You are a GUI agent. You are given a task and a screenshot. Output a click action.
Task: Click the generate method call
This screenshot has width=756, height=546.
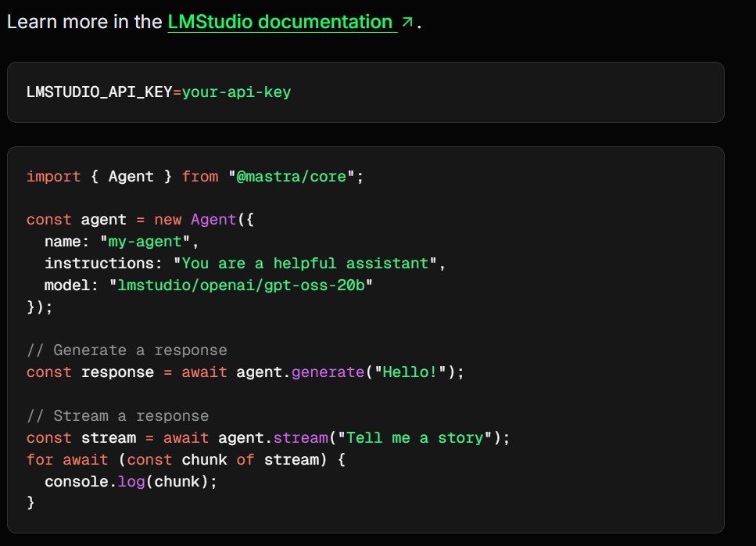point(328,372)
